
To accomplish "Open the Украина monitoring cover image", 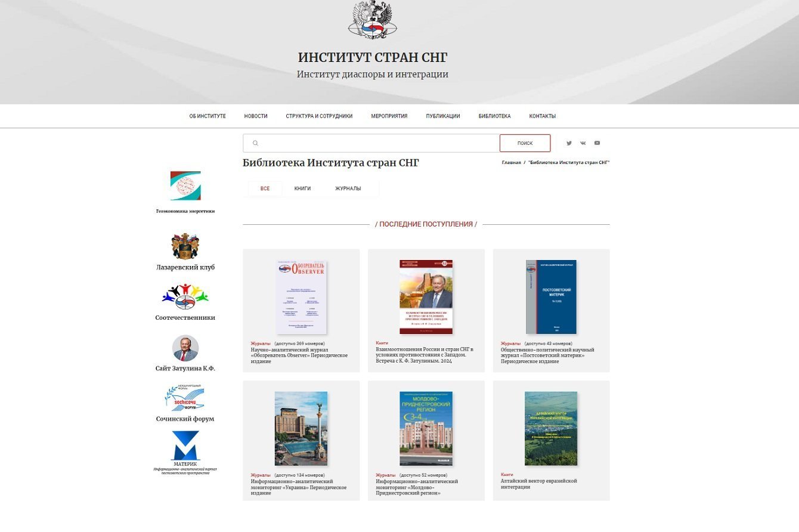I will (x=301, y=428).
